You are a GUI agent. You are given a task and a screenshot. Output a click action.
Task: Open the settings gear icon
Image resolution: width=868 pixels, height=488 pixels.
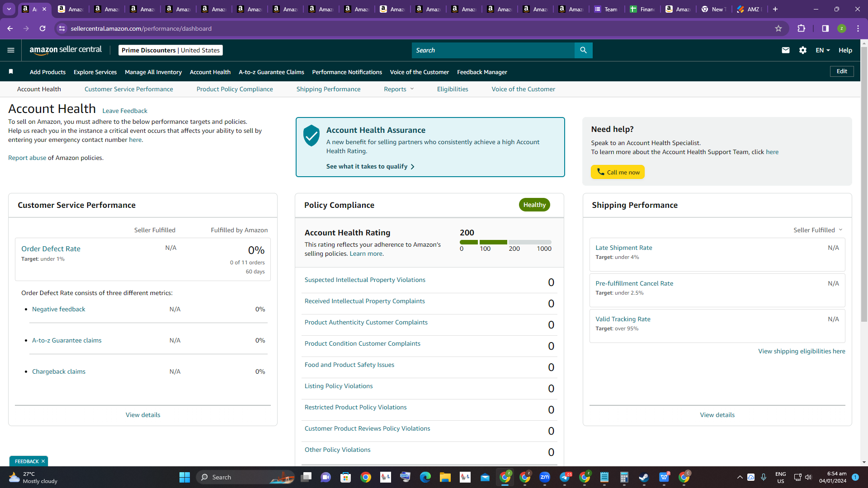(x=803, y=50)
